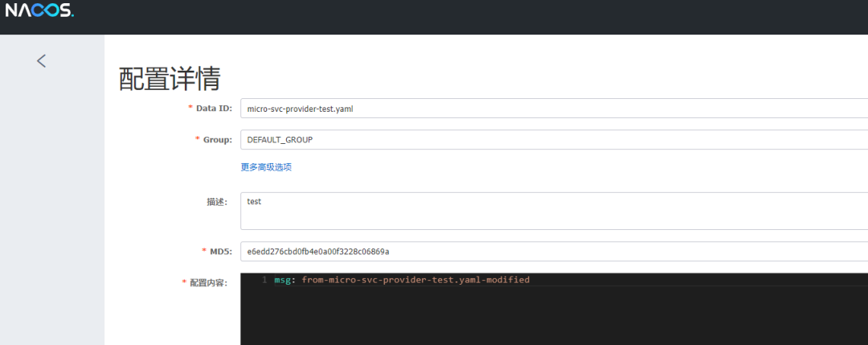Click the from-micro-svc-provider-test.yaml-modified value text

416,280
